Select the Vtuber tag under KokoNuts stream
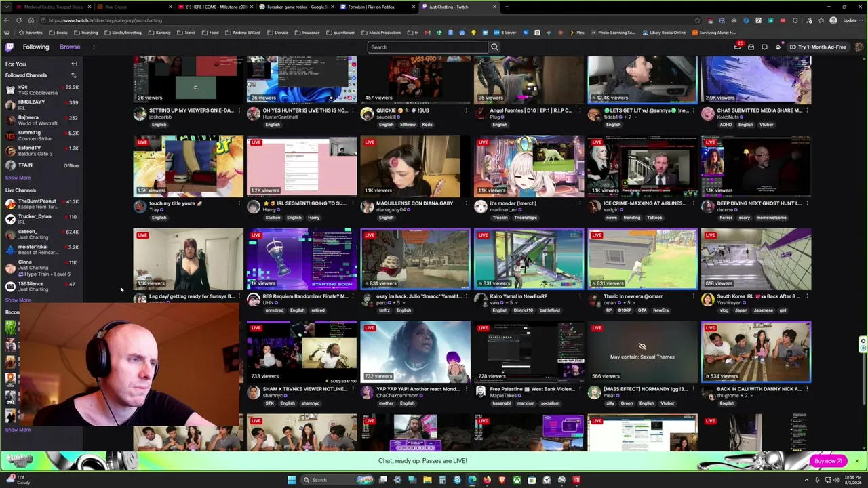 click(x=766, y=125)
